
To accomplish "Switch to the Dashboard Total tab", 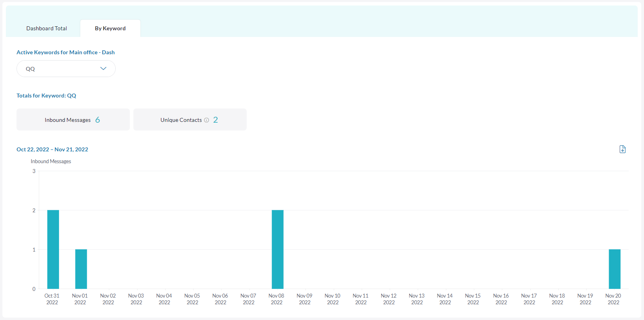I will (46, 28).
